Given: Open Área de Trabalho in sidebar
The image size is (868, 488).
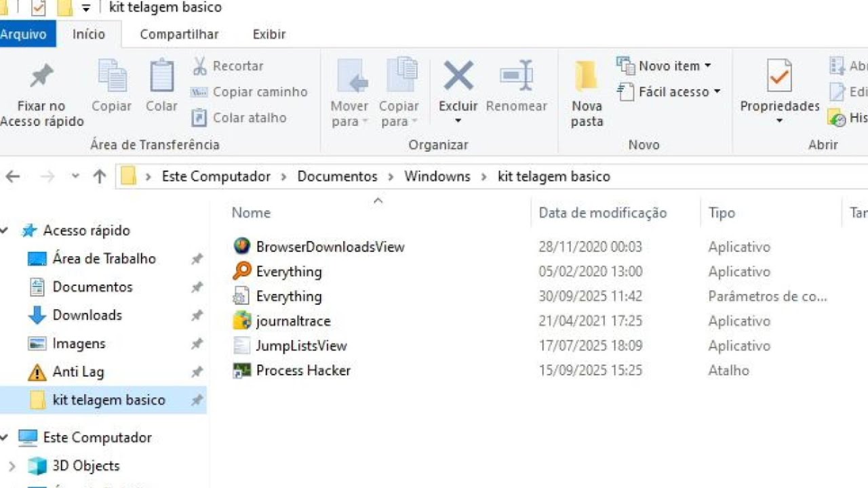Looking at the screenshot, I should 104,259.
